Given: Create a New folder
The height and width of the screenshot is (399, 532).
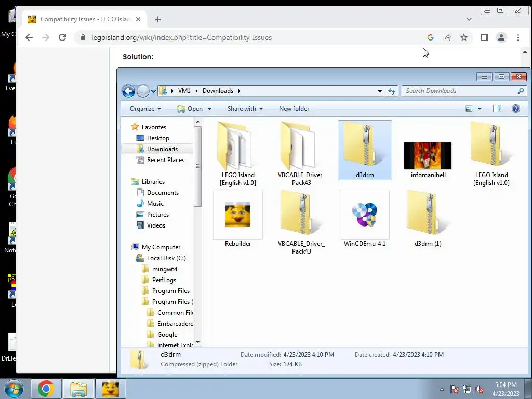Looking at the screenshot, I should [x=294, y=109].
